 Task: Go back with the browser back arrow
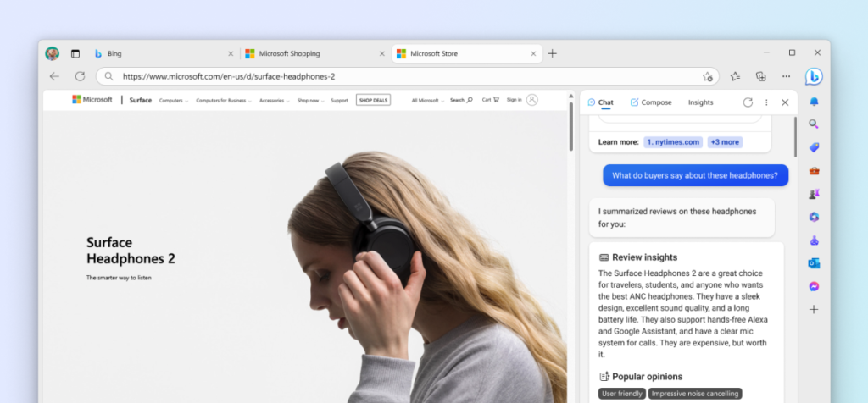[53, 76]
